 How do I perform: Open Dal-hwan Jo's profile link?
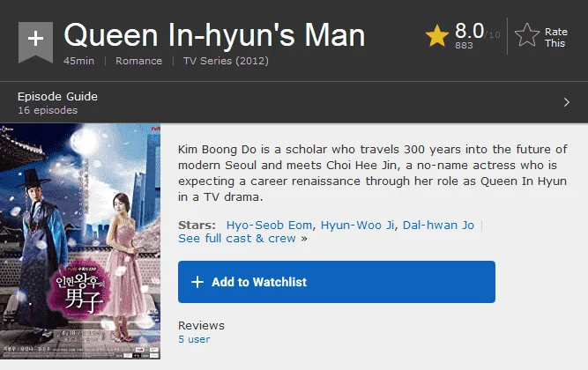(438, 225)
